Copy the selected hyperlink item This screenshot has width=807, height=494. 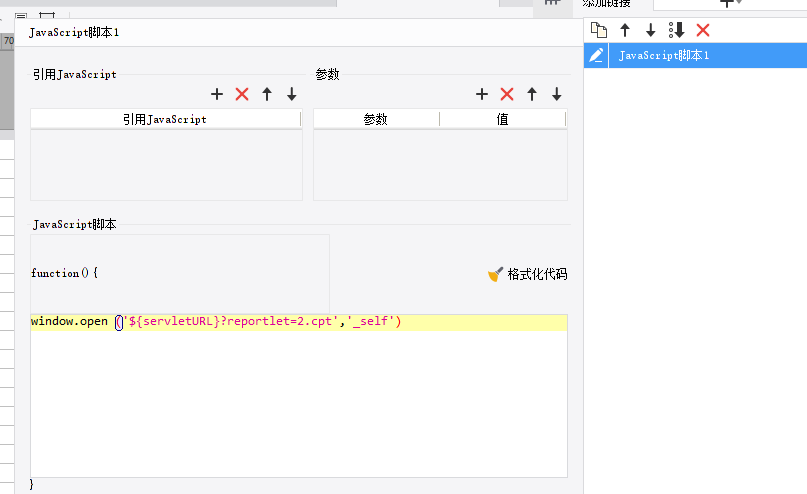point(599,30)
